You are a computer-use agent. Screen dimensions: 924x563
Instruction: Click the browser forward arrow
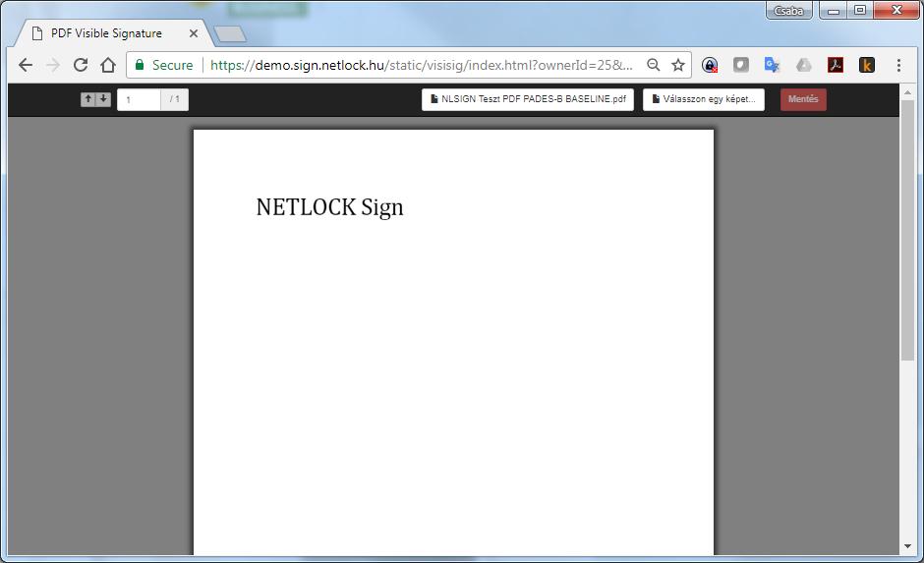click(x=53, y=65)
